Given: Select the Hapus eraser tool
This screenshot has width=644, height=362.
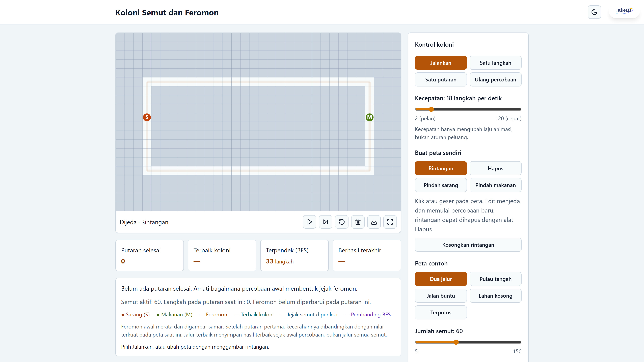Looking at the screenshot, I should [x=495, y=168].
